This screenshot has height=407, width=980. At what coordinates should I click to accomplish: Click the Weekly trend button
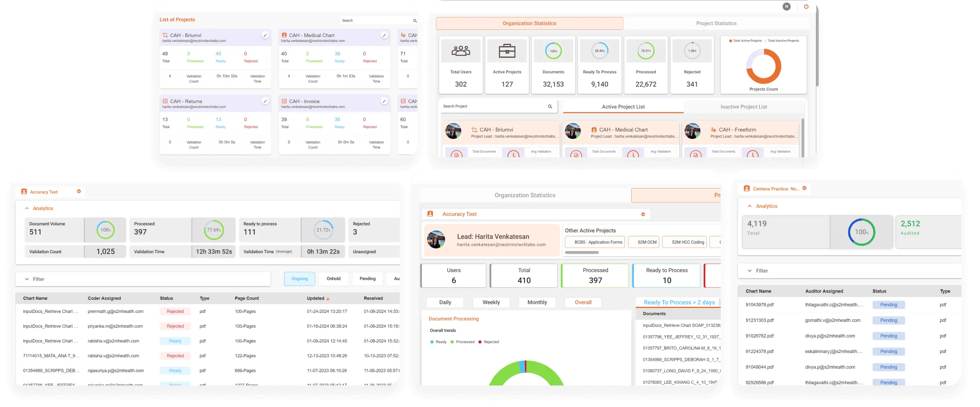(491, 303)
